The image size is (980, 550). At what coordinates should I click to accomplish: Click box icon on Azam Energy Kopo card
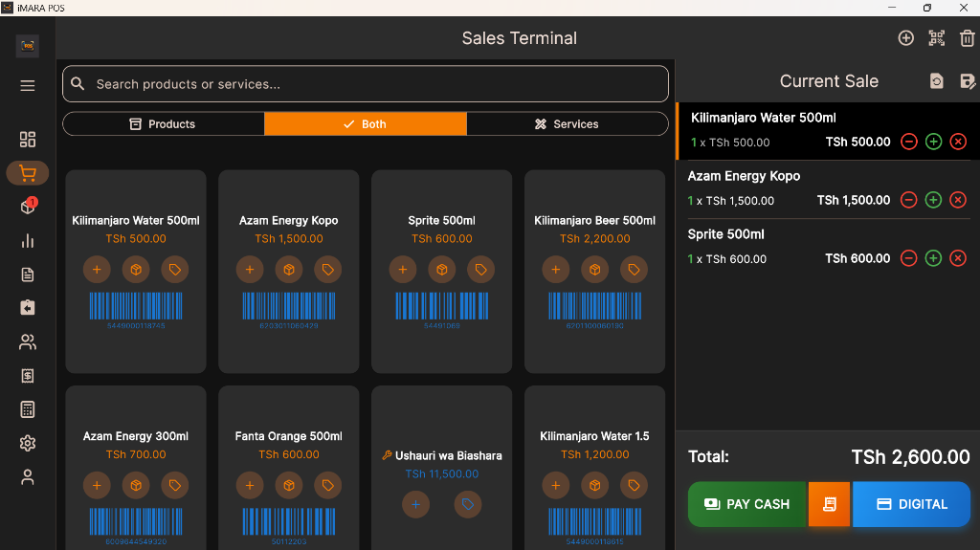coord(289,270)
